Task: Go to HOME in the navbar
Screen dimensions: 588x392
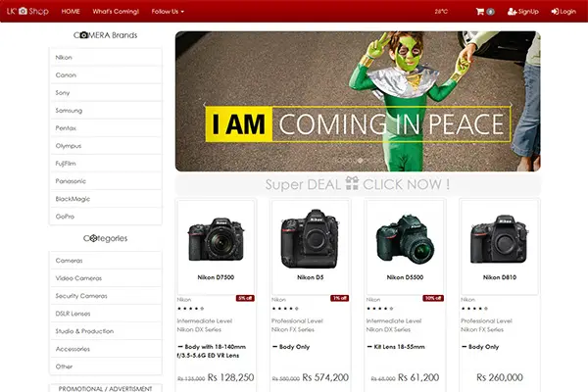Action: (x=71, y=11)
